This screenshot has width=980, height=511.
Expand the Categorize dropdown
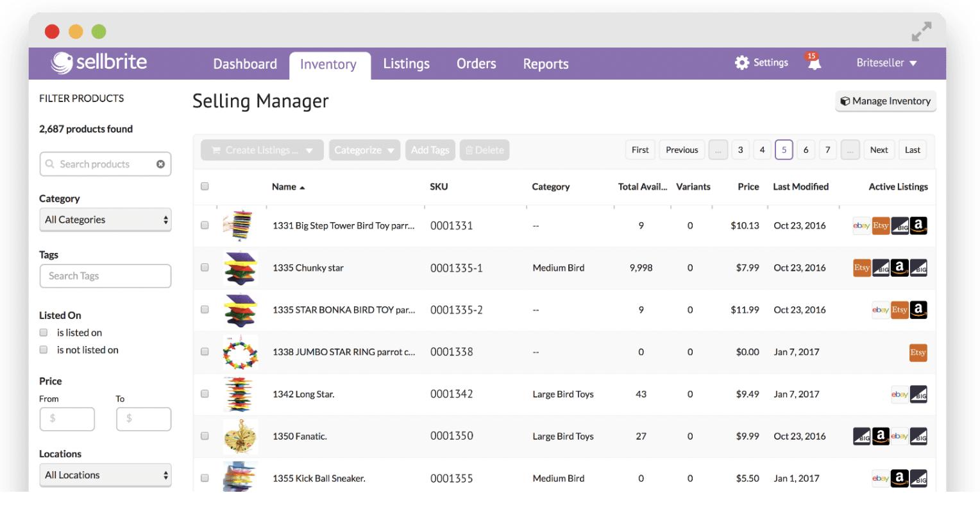tap(364, 150)
